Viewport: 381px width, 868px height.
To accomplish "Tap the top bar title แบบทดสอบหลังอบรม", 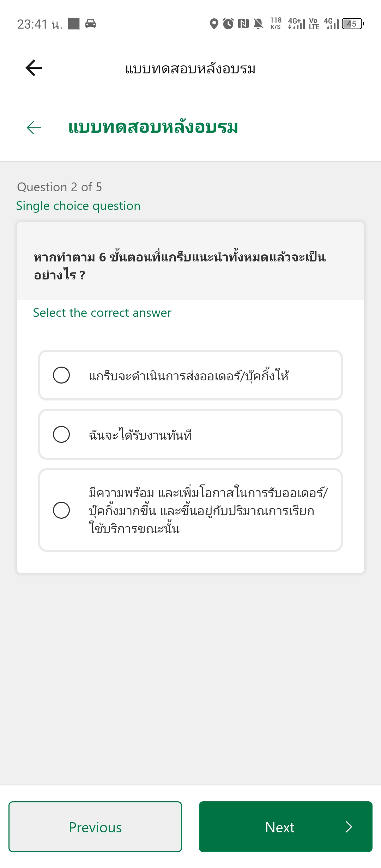I will [190, 68].
